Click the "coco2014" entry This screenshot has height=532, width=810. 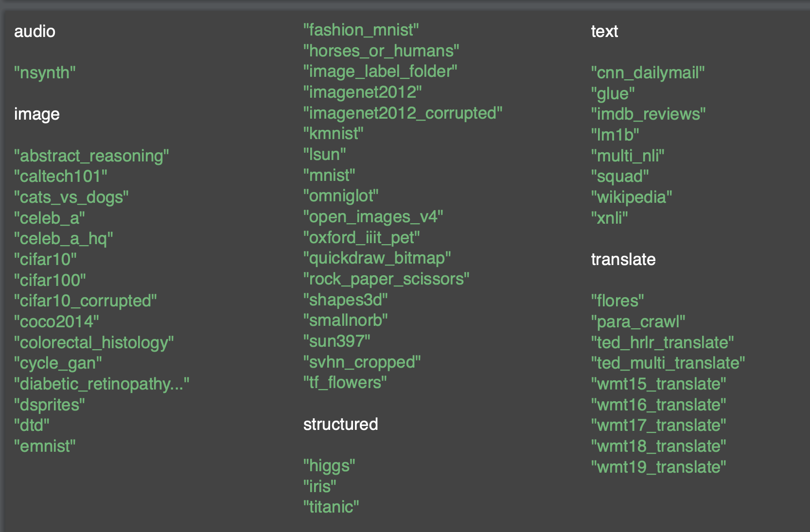56,322
